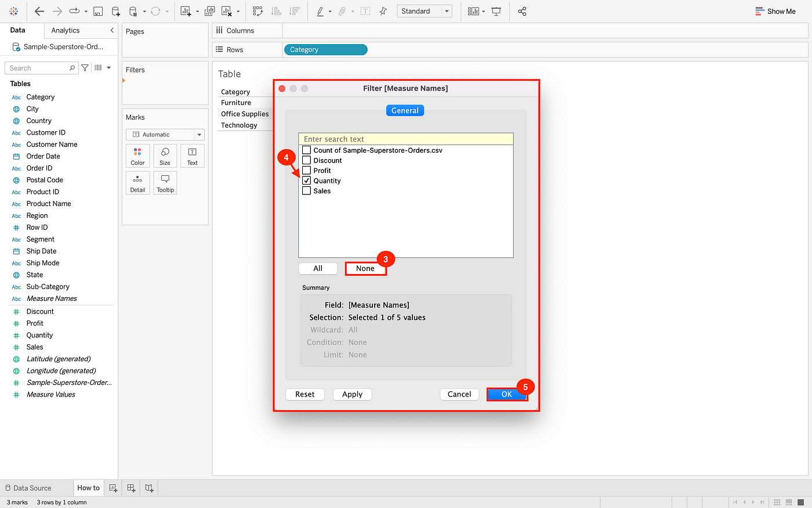Click the Category pill on Rows shelf
Screen dimensions: 812x508
click(x=325, y=50)
